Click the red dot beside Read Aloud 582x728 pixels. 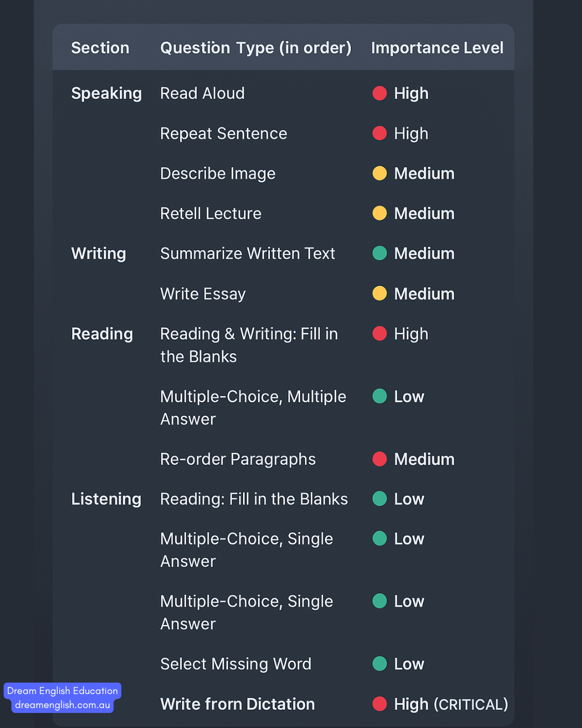(x=379, y=93)
